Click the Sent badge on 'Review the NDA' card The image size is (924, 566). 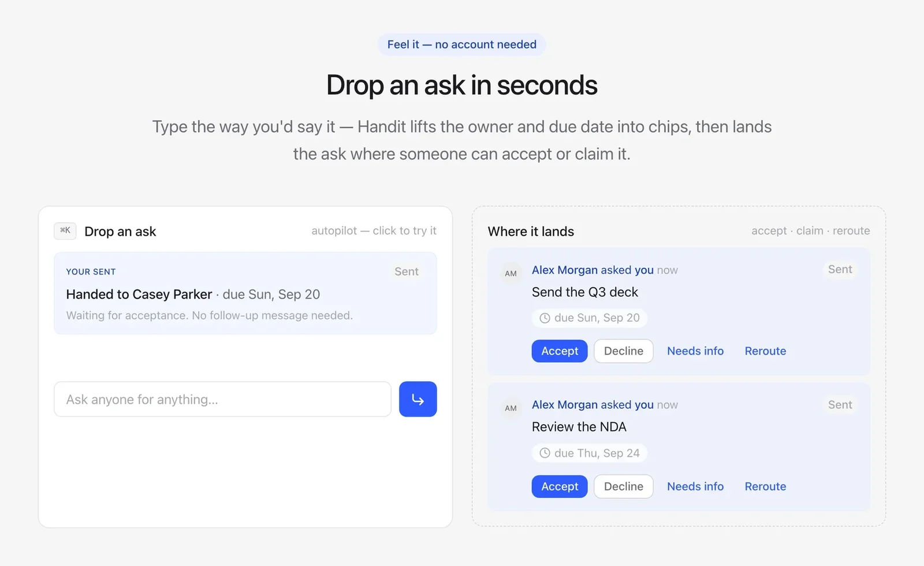click(x=840, y=405)
